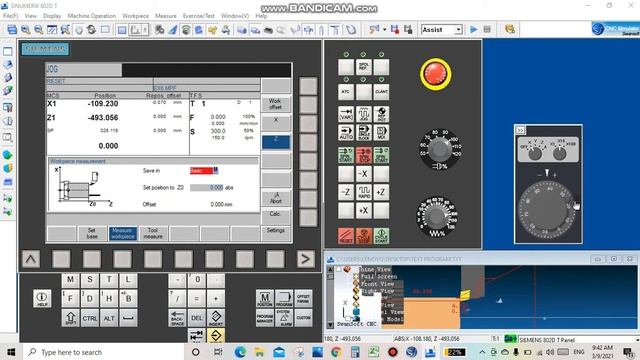Screen dimensions: 640x360
Task: Click the blue play run button in toolbar
Action: pos(473,29)
